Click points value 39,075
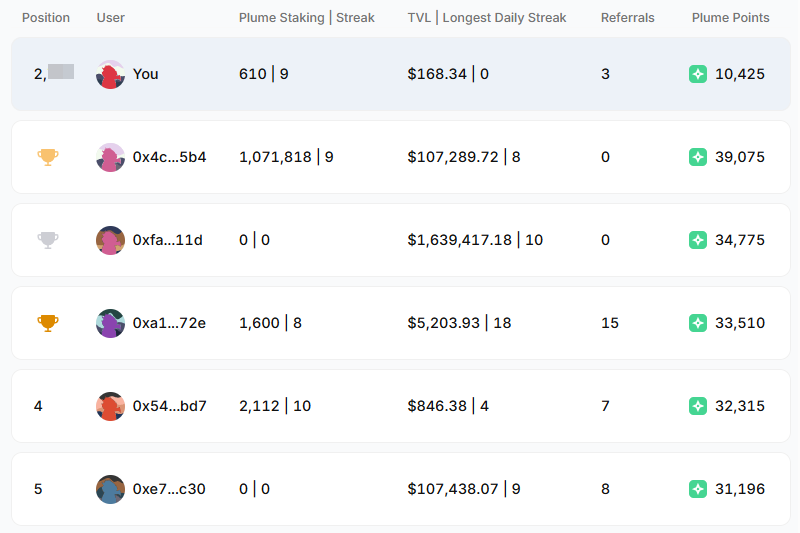The height and width of the screenshot is (533, 800). [x=740, y=157]
